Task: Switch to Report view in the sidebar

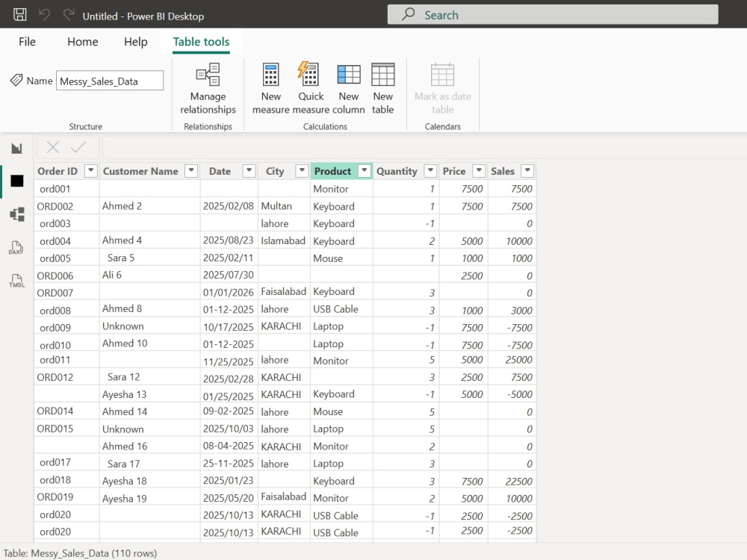Action: coord(16,149)
